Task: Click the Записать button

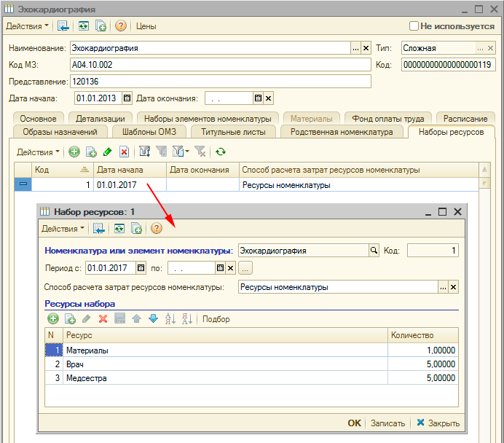Action: (387, 423)
